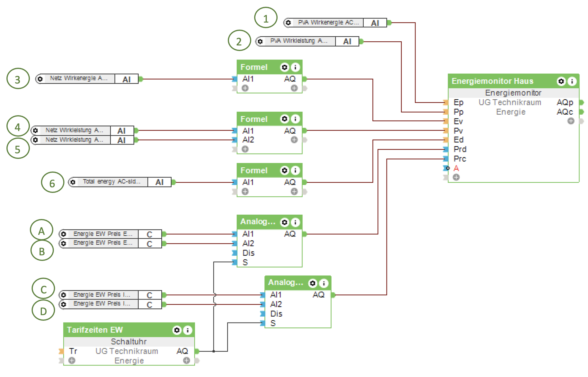
Task: Click info icon on bottom Formel block
Action: (295, 170)
